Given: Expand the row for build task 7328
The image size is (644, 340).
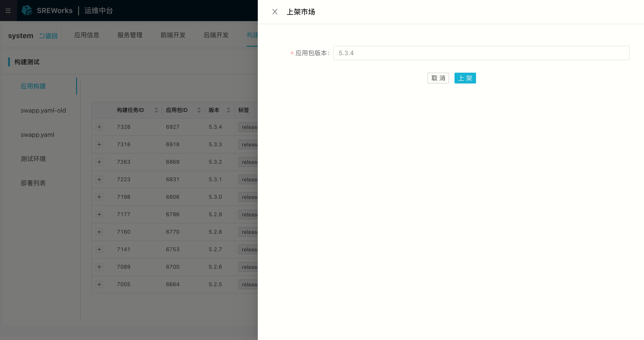Looking at the screenshot, I should (x=99, y=127).
